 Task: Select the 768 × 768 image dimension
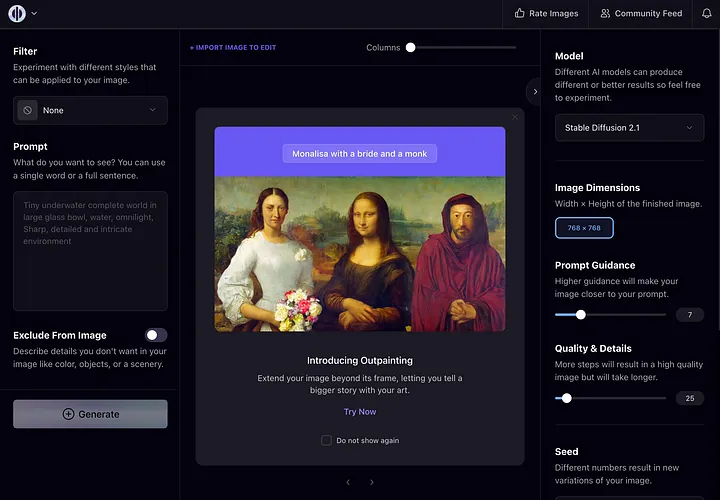click(584, 228)
